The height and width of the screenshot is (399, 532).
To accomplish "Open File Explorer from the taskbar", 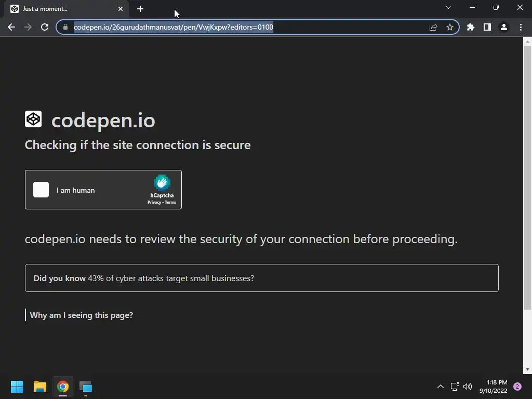I will 39,387.
